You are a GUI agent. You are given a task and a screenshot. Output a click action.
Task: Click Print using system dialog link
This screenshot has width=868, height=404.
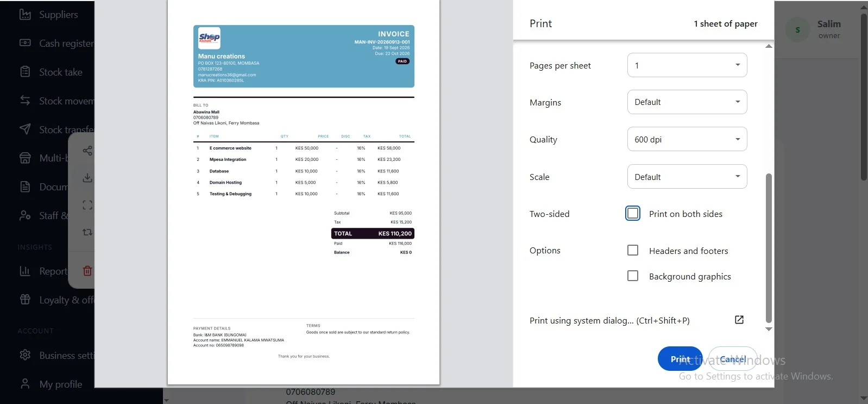(609, 320)
